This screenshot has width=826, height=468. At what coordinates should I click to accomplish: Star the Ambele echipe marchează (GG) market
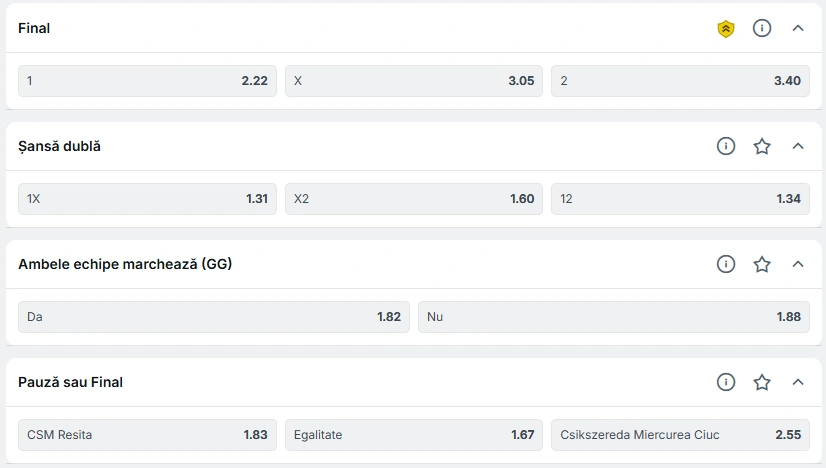pyautogui.click(x=762, y=264)
